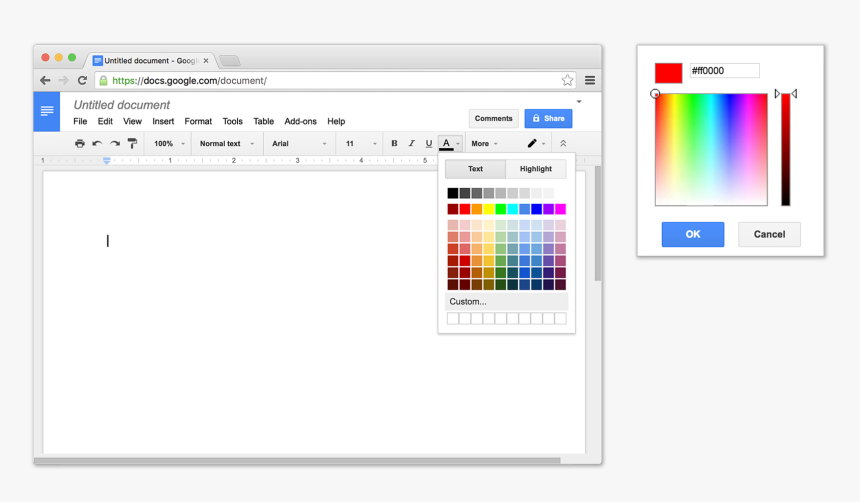
Task: Open the Insert menu
Action: [163, 121]
